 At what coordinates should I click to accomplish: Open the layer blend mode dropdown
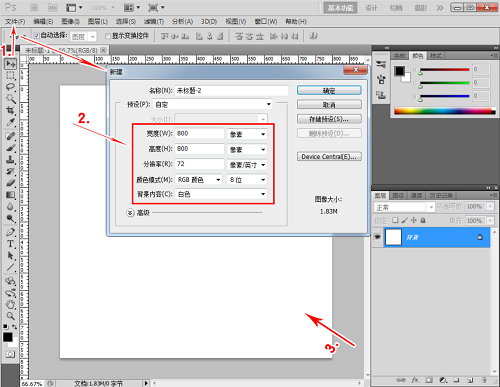[x=404, y=207]
